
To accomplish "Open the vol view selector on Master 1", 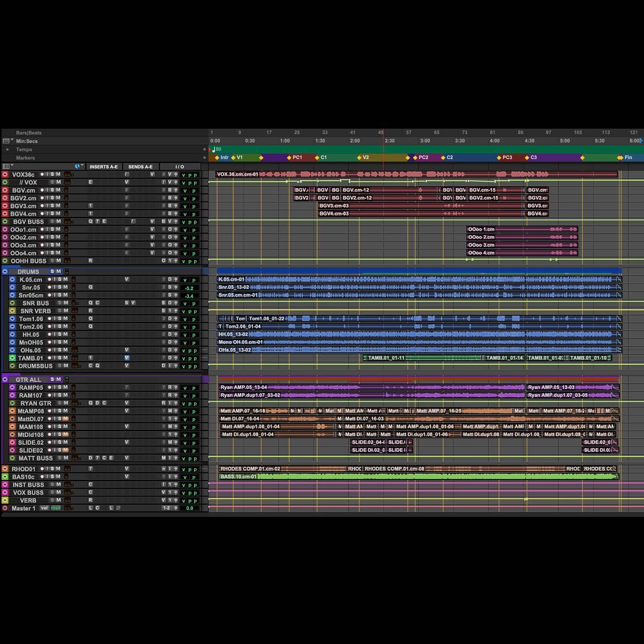I will pos(45,508).
